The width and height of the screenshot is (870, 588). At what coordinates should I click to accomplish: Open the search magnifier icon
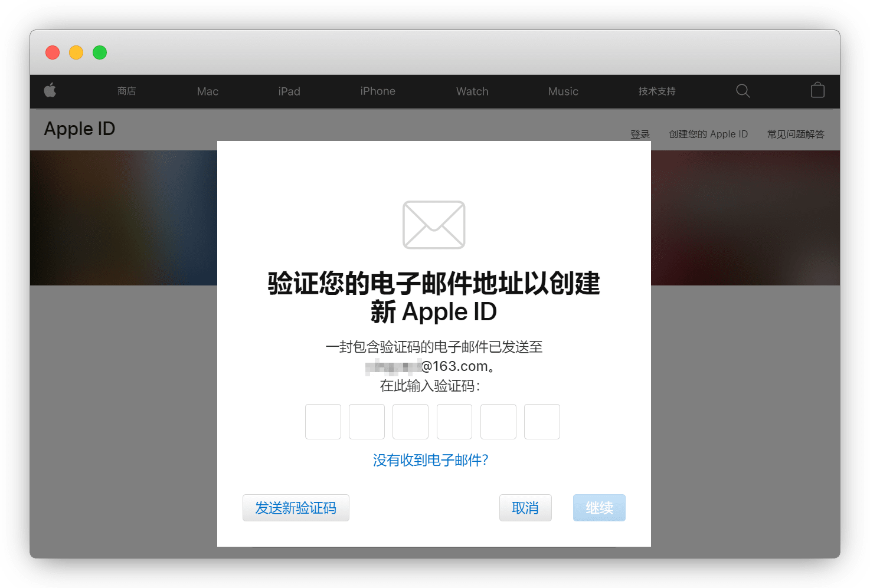743,91
